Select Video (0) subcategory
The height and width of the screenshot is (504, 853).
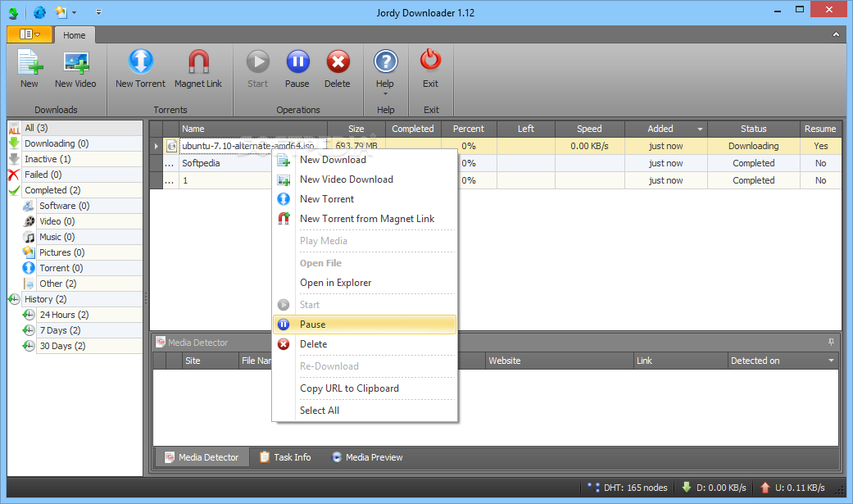[x=82, y=221]
